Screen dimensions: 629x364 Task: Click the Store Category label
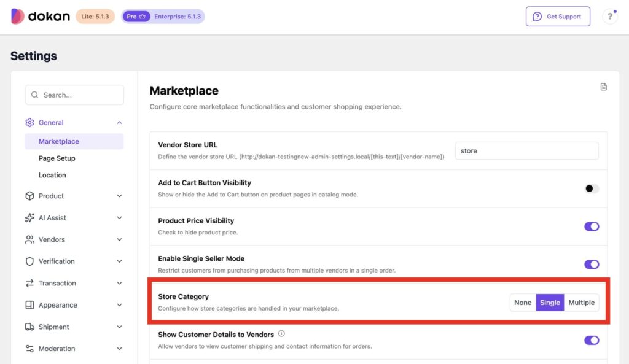point(183,296)
